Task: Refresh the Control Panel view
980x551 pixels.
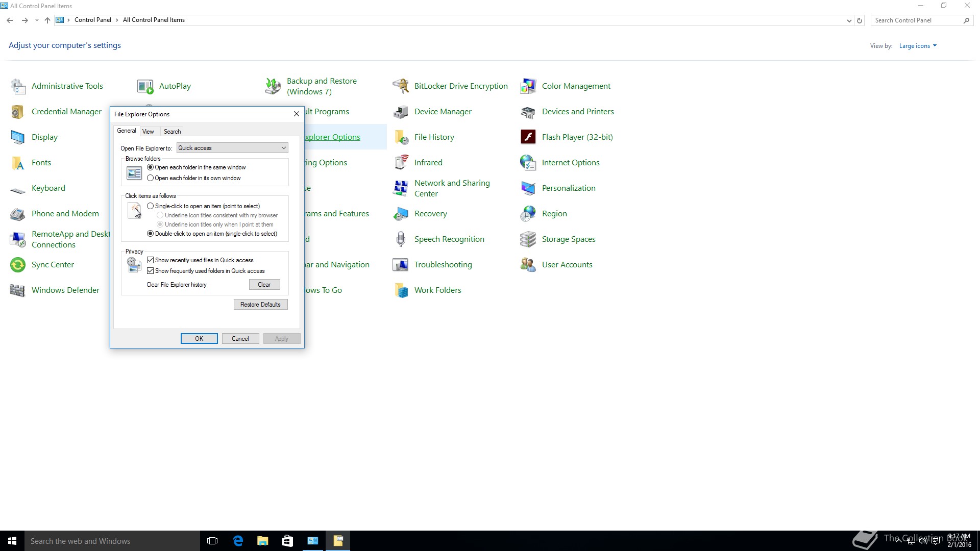Action: click(x=860, y=21)
